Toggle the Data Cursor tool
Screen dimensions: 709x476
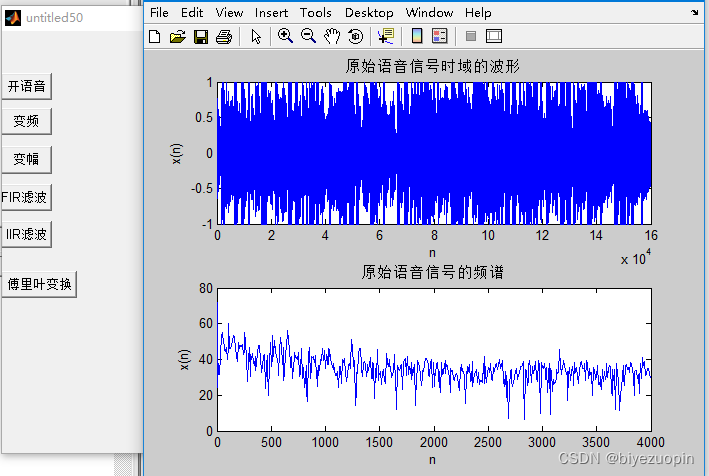coord(386,36)
